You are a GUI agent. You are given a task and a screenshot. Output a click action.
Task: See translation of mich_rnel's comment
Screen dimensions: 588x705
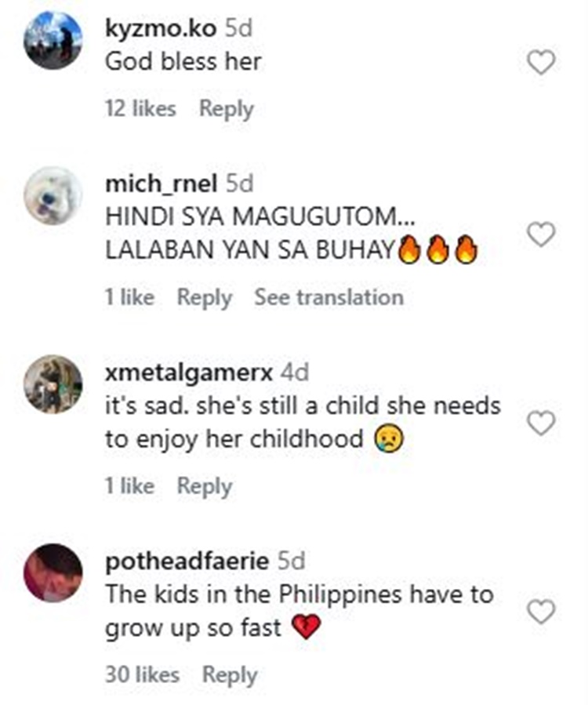[329, 297]
